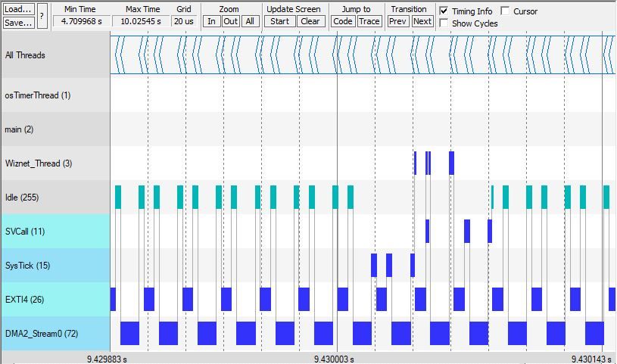Select the main (2) row
Viewport: 617px width, 364px height.
point(55,129)
